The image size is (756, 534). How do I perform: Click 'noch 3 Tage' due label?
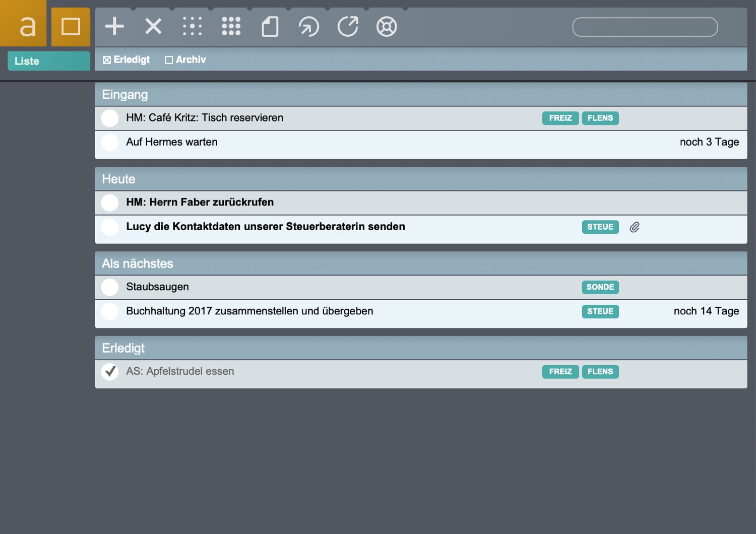tap(710, 142)
